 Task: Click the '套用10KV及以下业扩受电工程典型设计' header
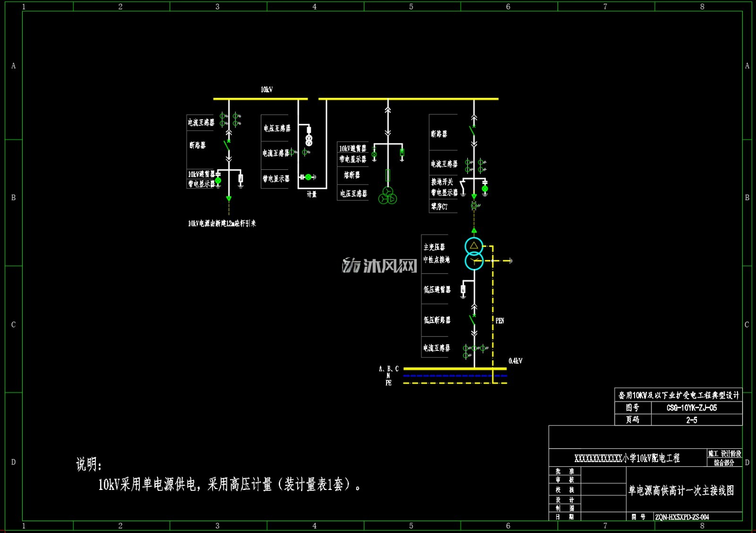click(679, 395)
